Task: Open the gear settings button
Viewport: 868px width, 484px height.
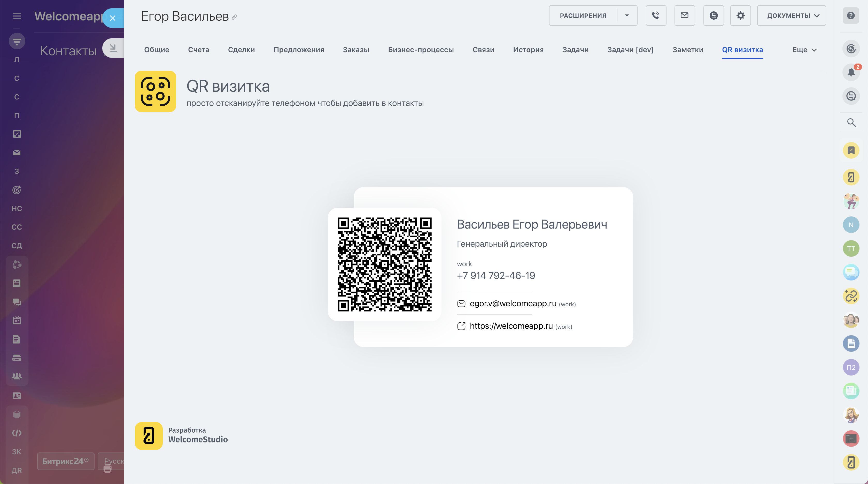Action: pyautogui.click(x=740, y=15)
